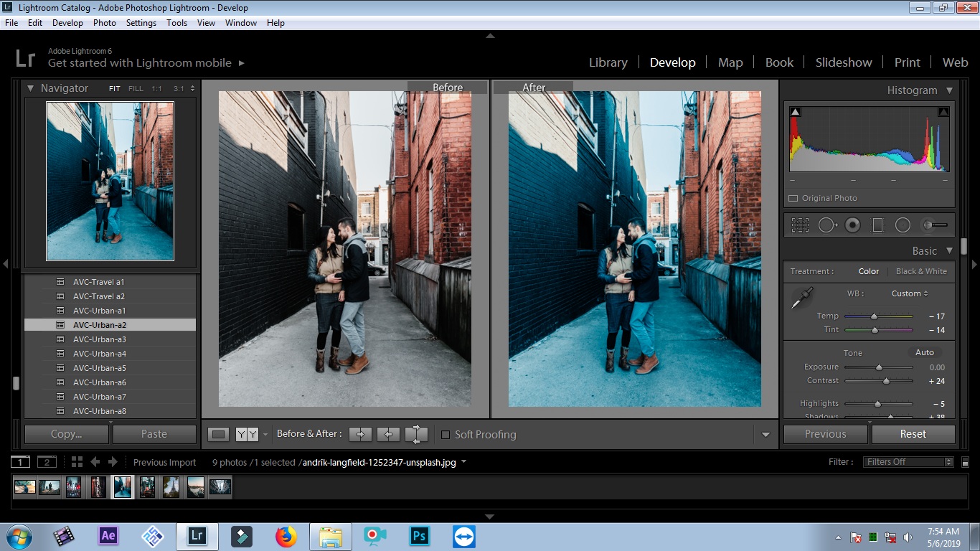Toggle the Original Photo checkbox in Histogram
Viewport: 980px width, 551px height.
click(x=793, y=198)
